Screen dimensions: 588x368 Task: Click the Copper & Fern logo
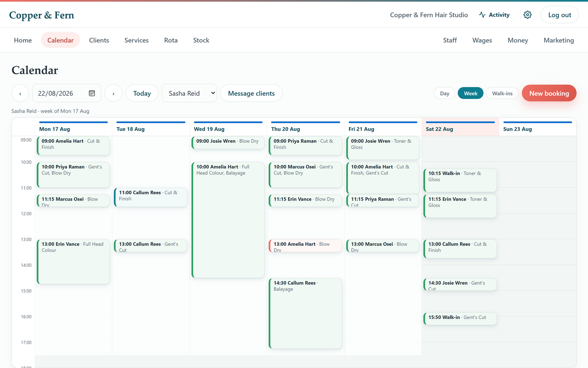click(42, 15)
